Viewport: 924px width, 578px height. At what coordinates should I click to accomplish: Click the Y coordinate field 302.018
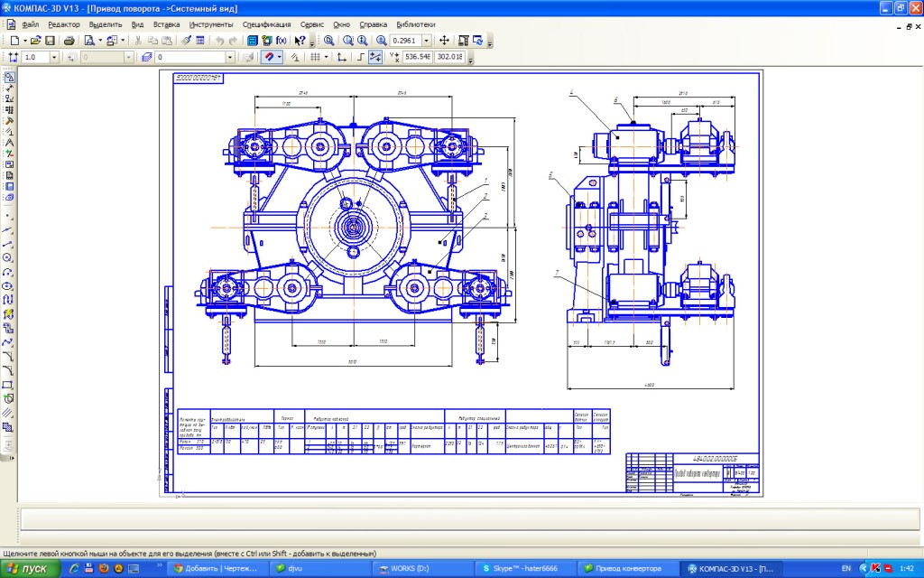(449, 57)
